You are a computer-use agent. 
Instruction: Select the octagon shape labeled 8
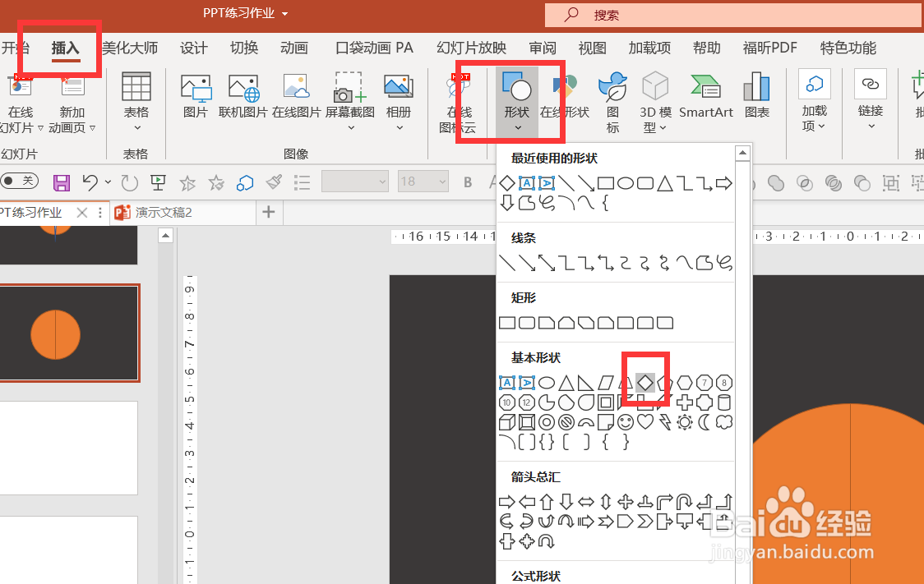point(724,384)
